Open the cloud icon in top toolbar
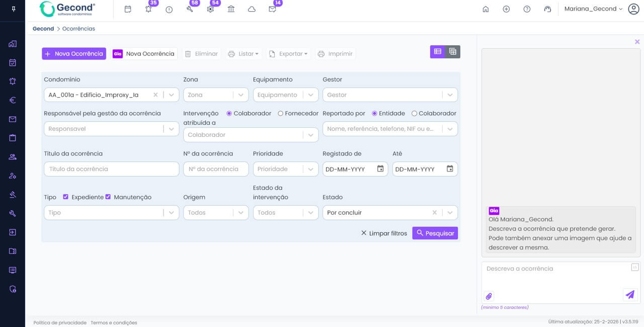 coord(252,9)
